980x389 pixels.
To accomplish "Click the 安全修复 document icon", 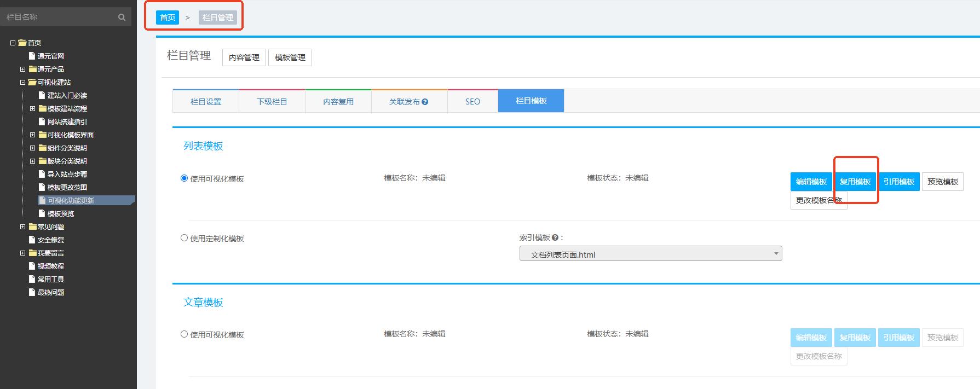I will [32, 240].
